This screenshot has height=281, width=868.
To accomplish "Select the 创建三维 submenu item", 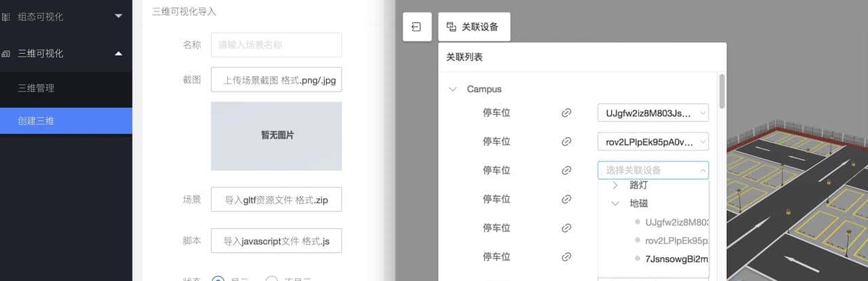I will coord(66,121).
